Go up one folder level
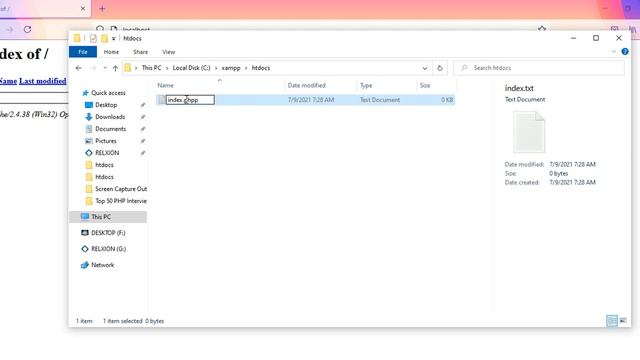The image size is (640, 360). pos(115,68)
